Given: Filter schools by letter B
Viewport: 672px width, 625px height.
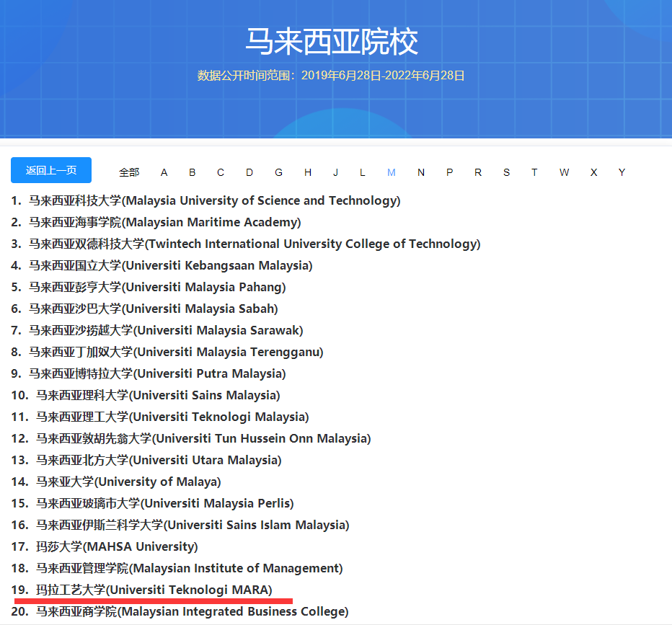Looking at the screenshot, I should click(x=193, y=172).
